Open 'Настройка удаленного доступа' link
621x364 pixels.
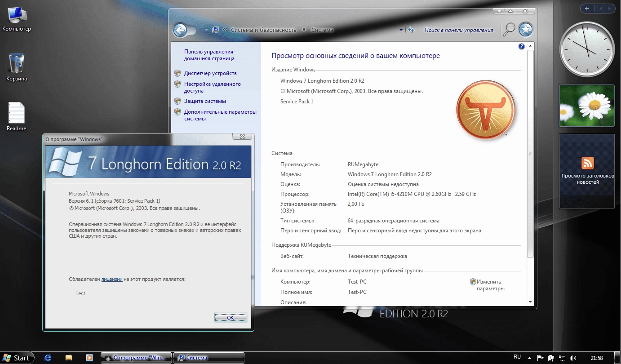tap(213, 87)
